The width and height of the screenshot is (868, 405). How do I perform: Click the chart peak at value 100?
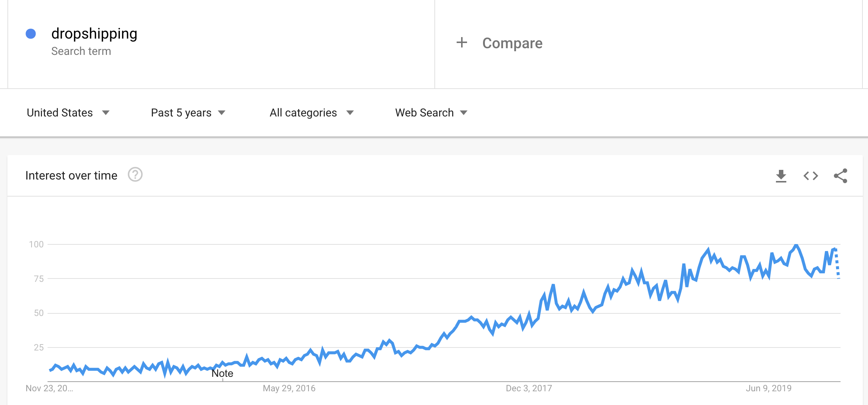point(796,245)
